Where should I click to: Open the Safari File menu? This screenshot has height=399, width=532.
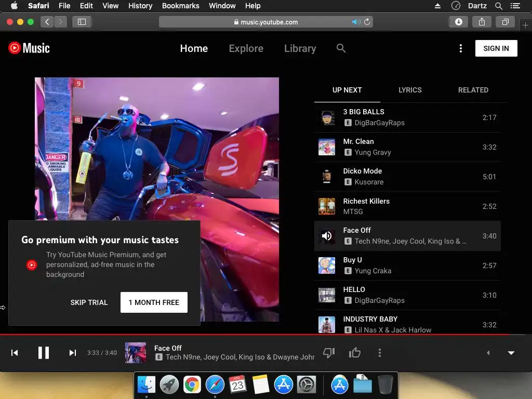tap(64, 6)
